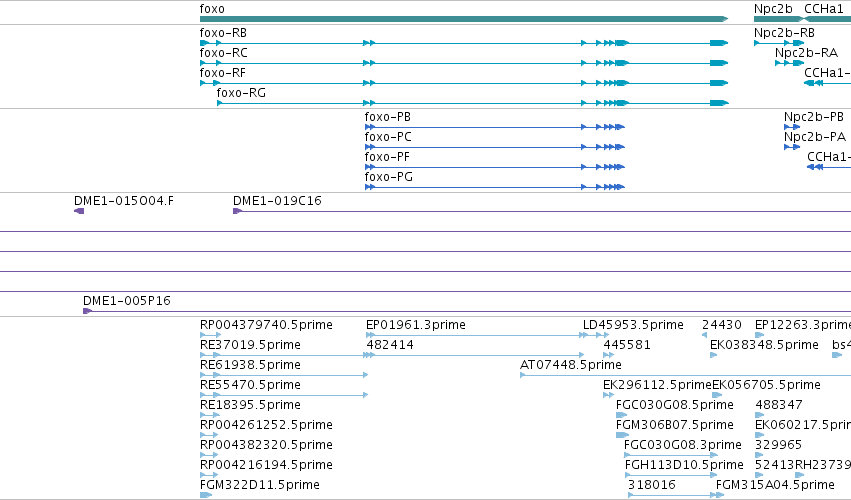Select Npc2b-PA protein label
The image size is (851, 500).
(815, 137)
